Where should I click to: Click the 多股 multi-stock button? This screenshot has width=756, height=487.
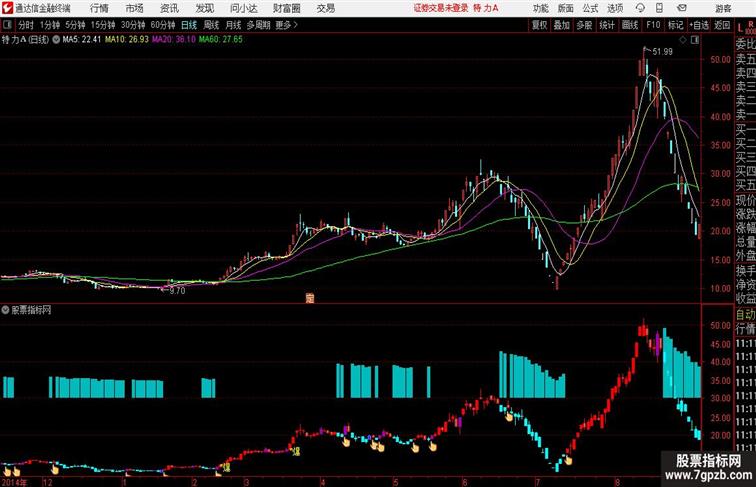pos(584,25)
